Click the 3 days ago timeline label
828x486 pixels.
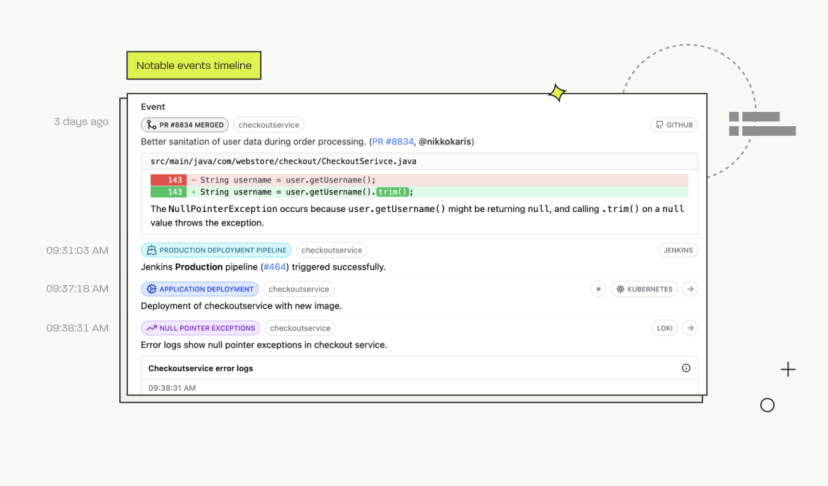(81, 122)
